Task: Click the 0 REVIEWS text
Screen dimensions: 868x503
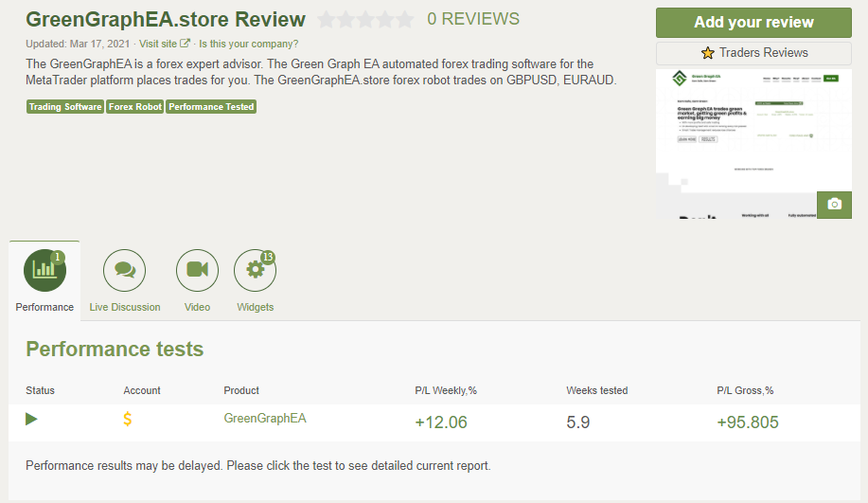Action: click(473, 19)
